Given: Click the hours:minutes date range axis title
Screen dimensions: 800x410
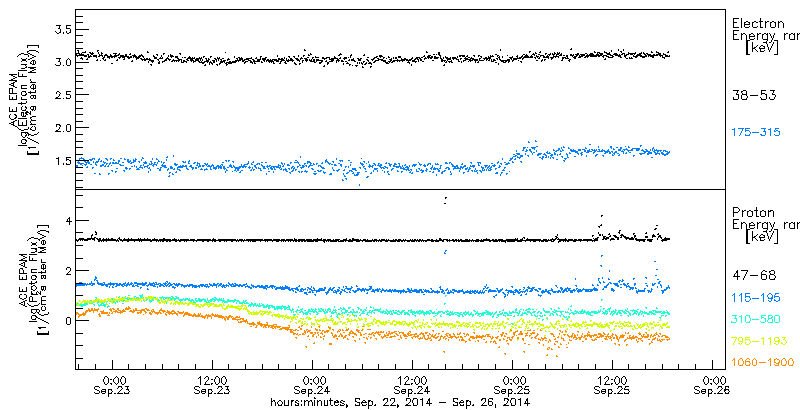Looking at the screenshot, I should click(x=399, y=402).
